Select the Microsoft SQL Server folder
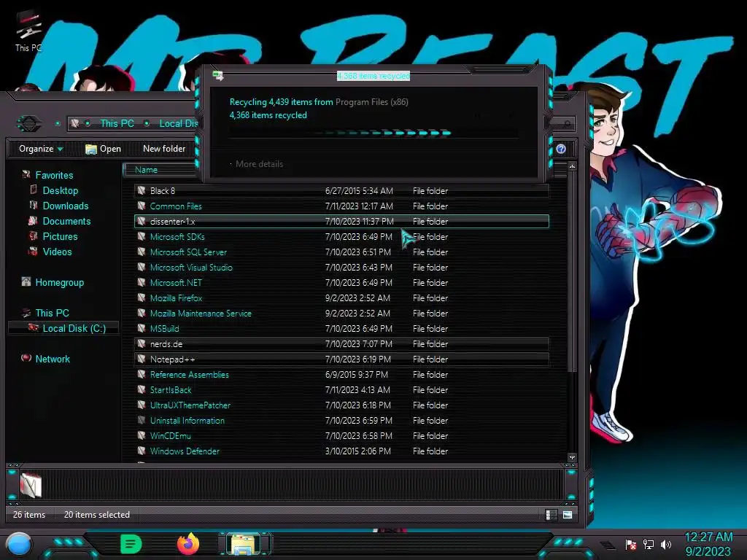747x560 pixels. pos(341,252)
